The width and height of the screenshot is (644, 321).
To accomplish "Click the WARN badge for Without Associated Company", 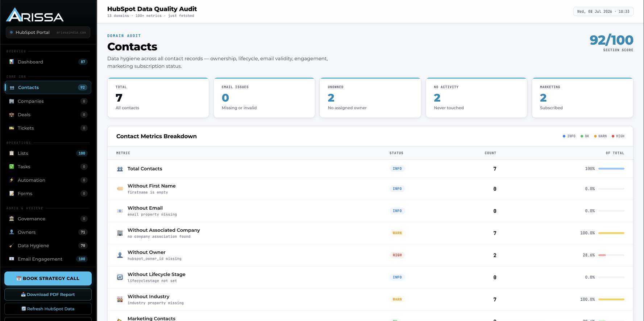I will (x=397, y=233).
